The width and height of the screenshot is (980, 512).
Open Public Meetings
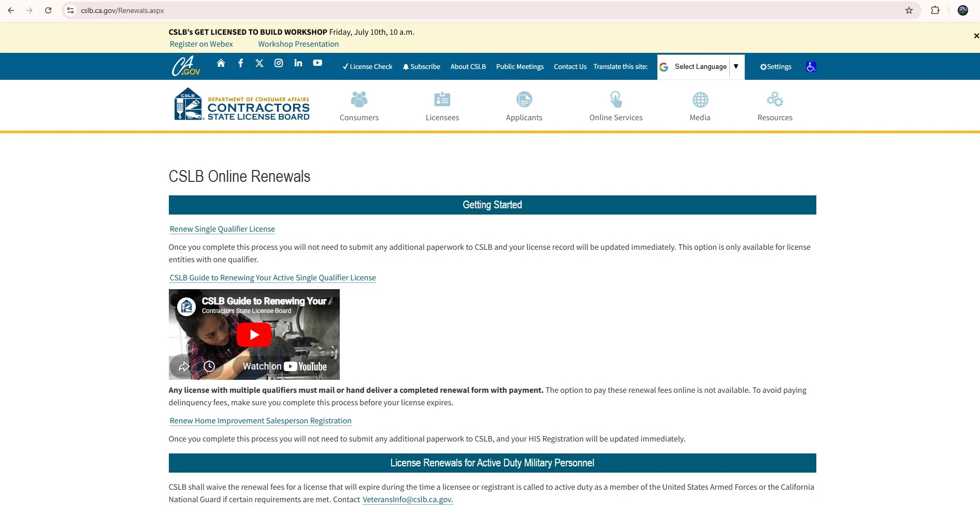tap(520, 67)
